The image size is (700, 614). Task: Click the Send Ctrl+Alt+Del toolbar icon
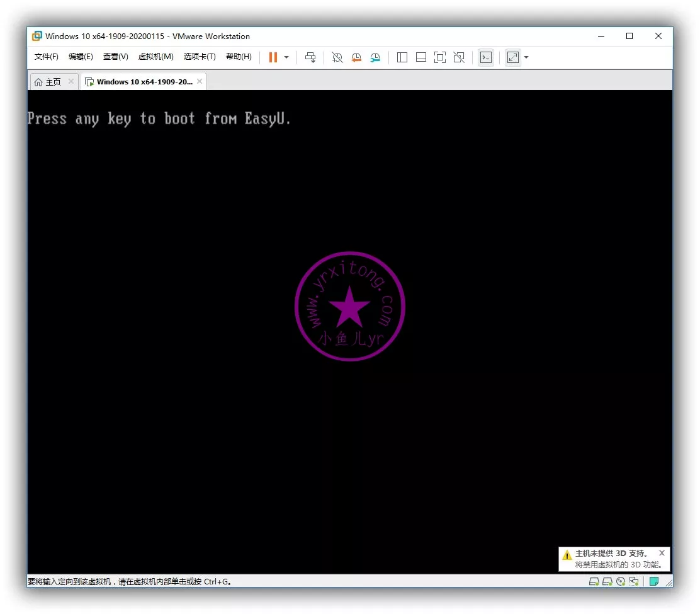point(310,57)
